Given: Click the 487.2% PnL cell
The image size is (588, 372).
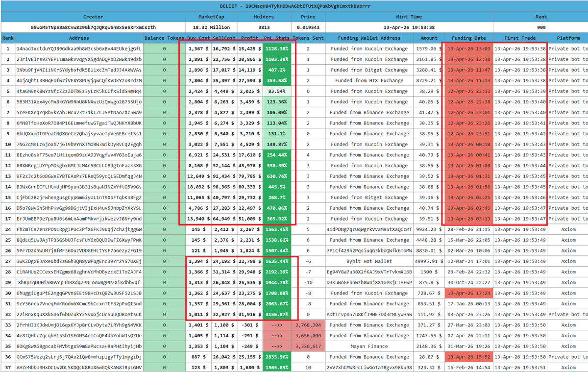Looking at the screenshot, I should (277, 70).
